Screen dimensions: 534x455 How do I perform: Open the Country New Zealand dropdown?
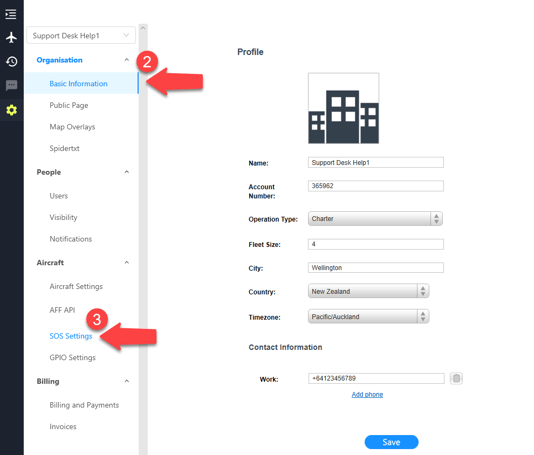tap(368, 291)
